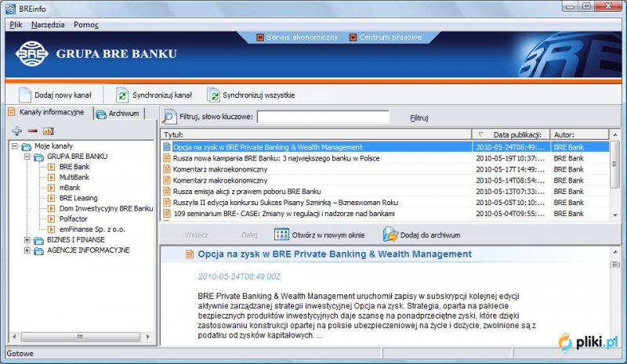627x364 pixels.
Task: Click scroll-up arrow of article list
Action: tap(615, 135)
